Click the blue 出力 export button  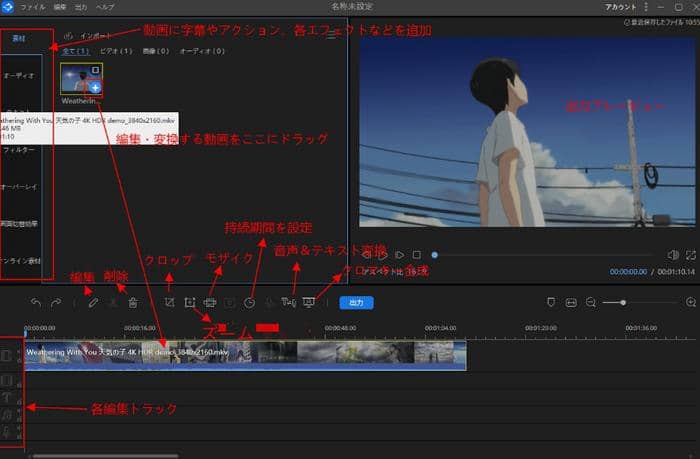356,303
